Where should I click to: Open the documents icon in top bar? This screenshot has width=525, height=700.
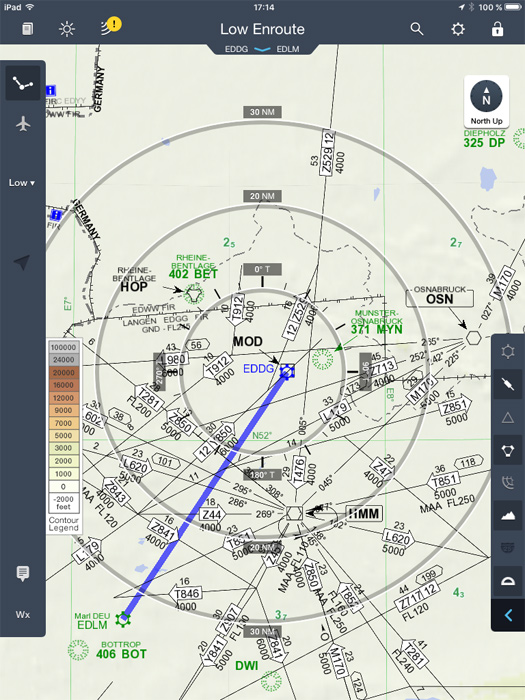[28, 29]
